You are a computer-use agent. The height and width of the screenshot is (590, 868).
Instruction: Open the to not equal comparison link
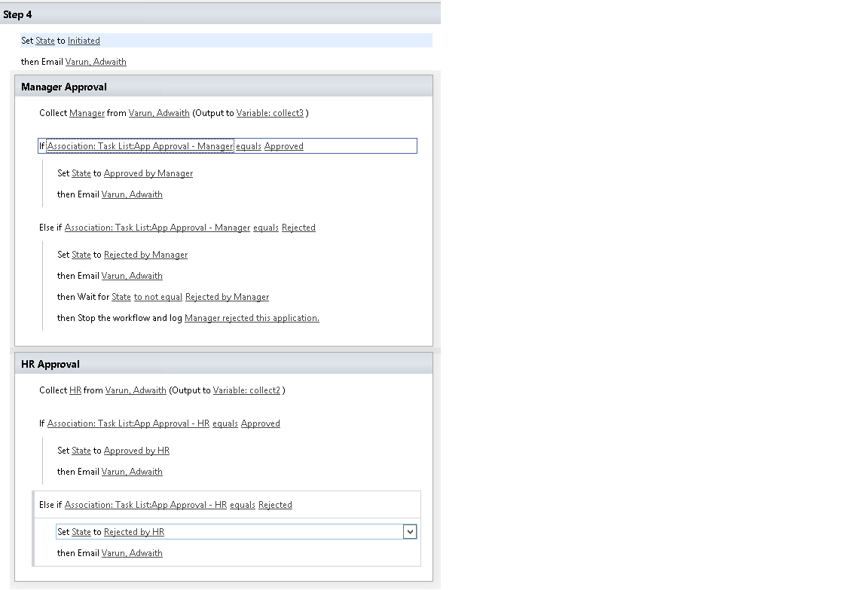[157, 296]
